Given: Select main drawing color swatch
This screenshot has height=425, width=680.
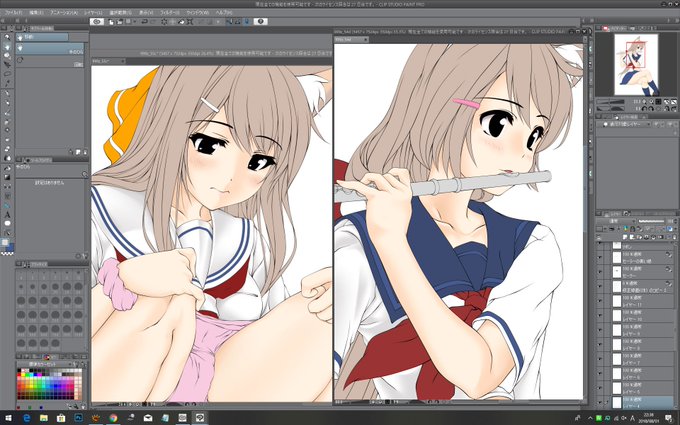Looking at the screenshot, I should coord(5,242).
